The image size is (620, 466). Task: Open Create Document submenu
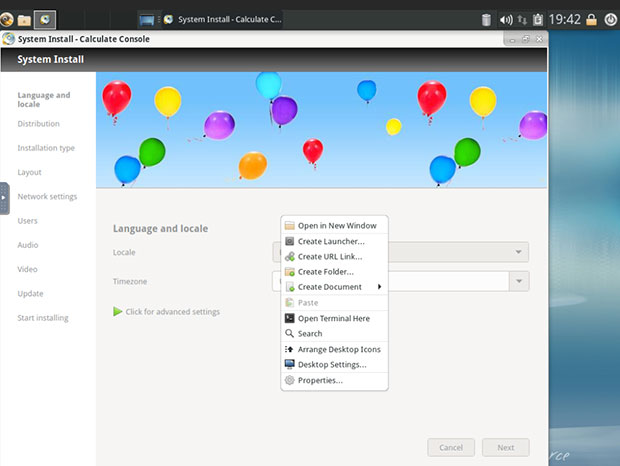pyautogui.click(x=334, y=287)
